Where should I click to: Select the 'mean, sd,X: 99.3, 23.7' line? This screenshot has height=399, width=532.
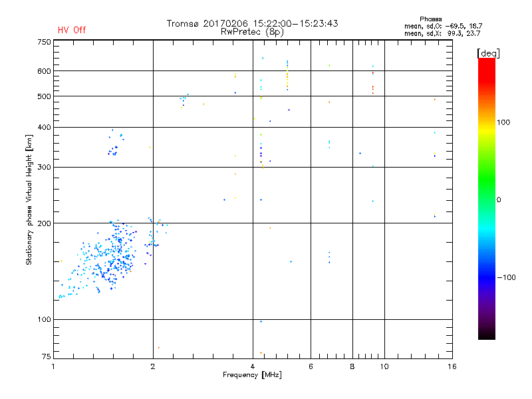(x=442, y=33)
